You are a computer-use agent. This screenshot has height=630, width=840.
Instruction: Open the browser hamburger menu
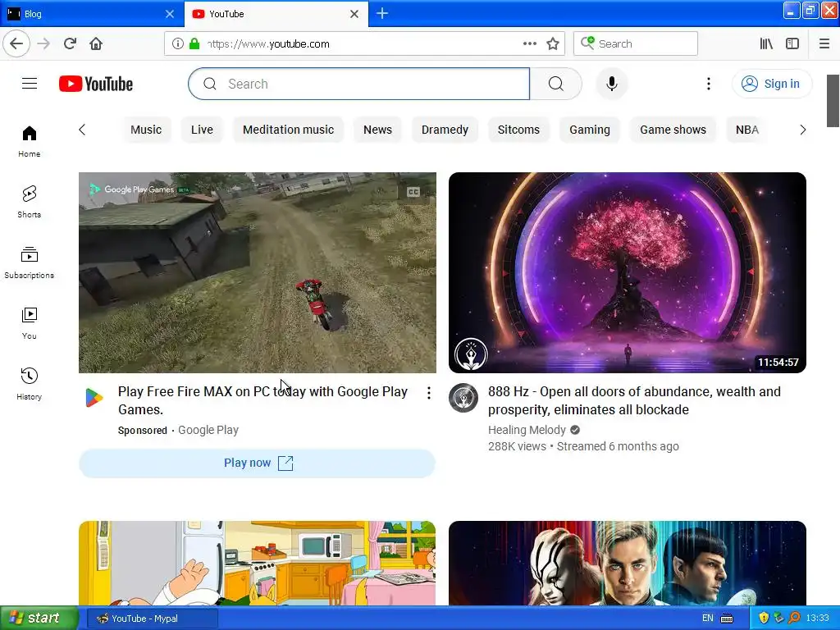click(x=824, y=43)
